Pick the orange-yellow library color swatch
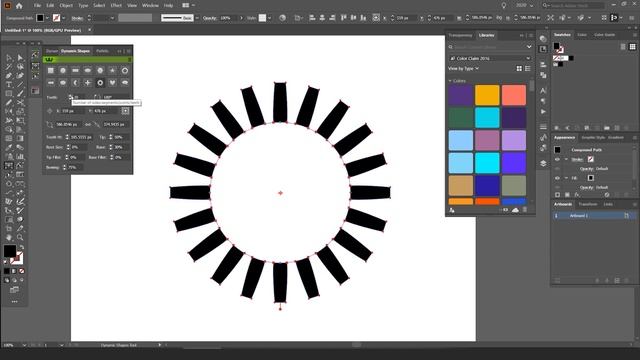640x360 pixels. [x=487, y=95]
